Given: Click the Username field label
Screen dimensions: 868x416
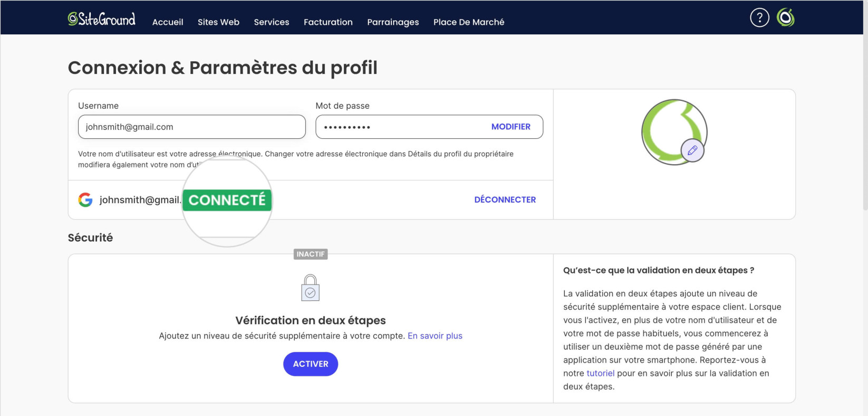Looking at the screenshot, I should [x=99, y=106].
